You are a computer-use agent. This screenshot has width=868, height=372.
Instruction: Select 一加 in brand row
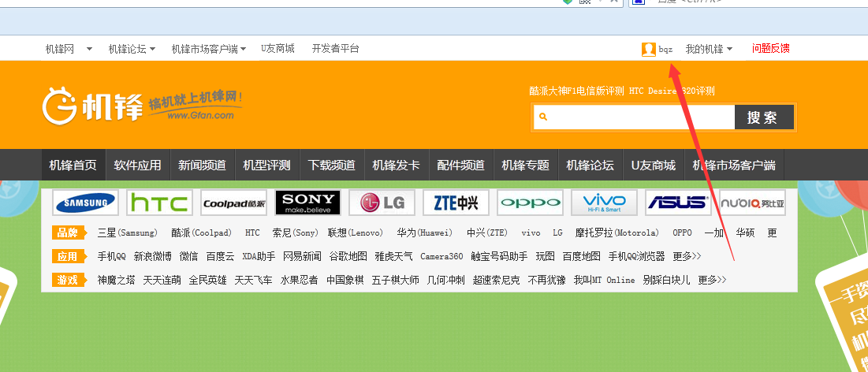click(x=714, y=233)
